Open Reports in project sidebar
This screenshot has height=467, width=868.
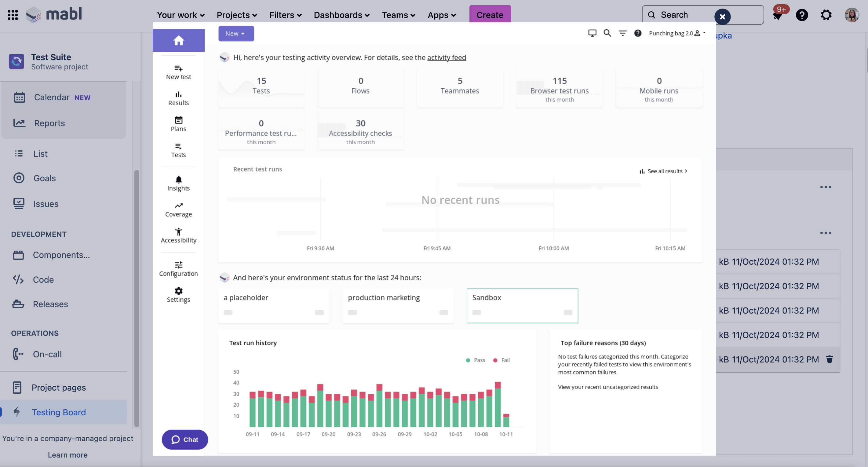[63, 123]
